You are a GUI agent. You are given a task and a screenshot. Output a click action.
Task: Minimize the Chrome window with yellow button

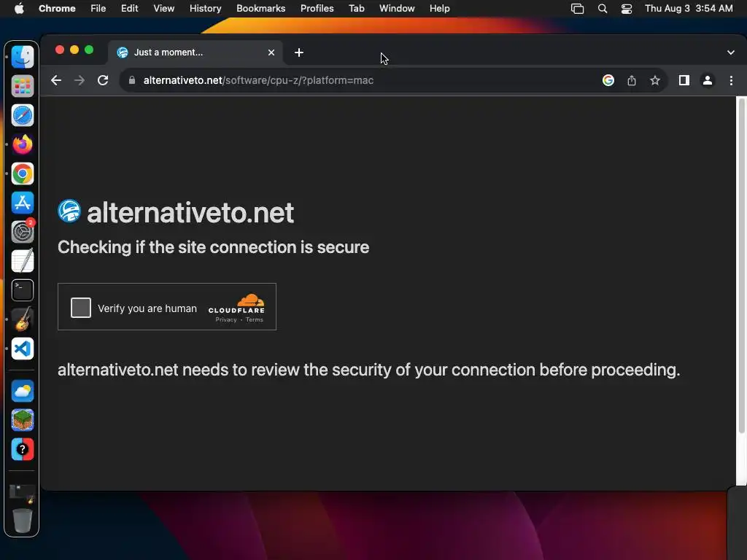74,50
